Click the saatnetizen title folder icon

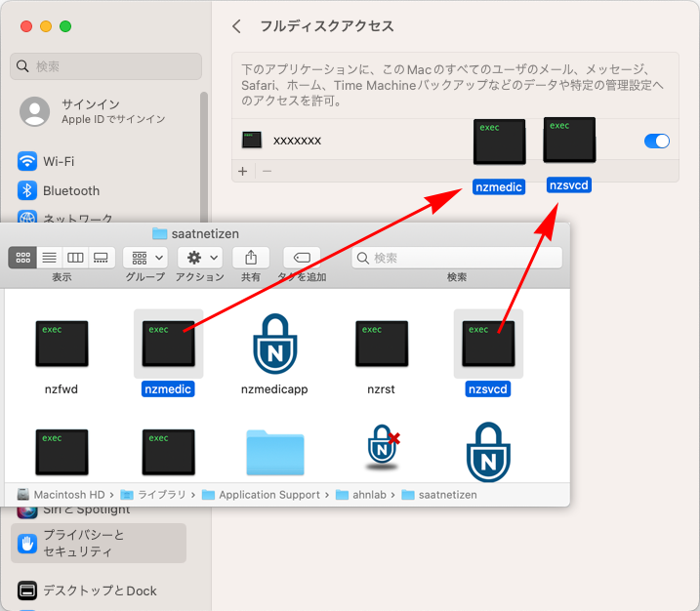pyautogui.click(x=159, y=233)
